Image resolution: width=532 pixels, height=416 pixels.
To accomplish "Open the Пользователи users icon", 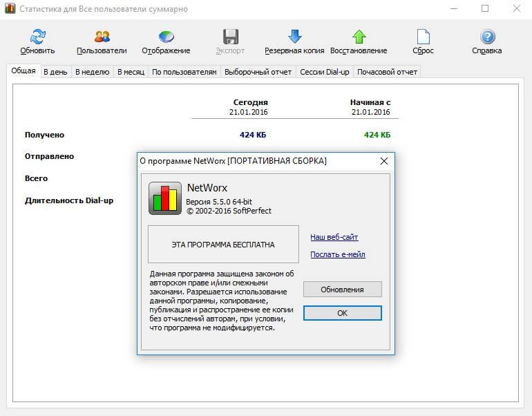I will tap(102, 37).
